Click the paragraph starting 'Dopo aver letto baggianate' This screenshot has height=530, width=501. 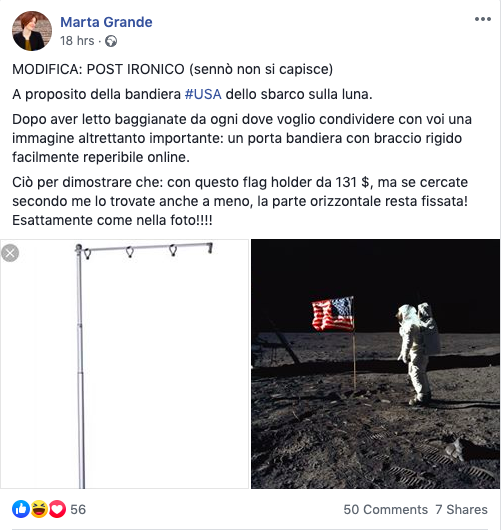pyautogui.click(x=242, y=138)
